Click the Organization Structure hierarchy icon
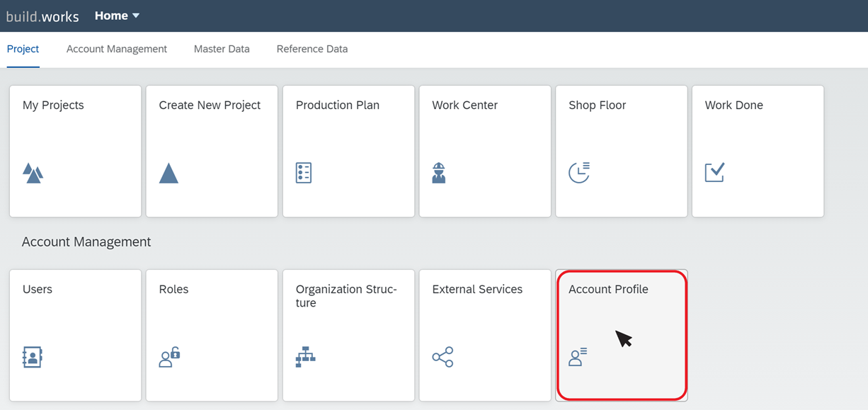The image size is (868, 410). tap(305, 357)
